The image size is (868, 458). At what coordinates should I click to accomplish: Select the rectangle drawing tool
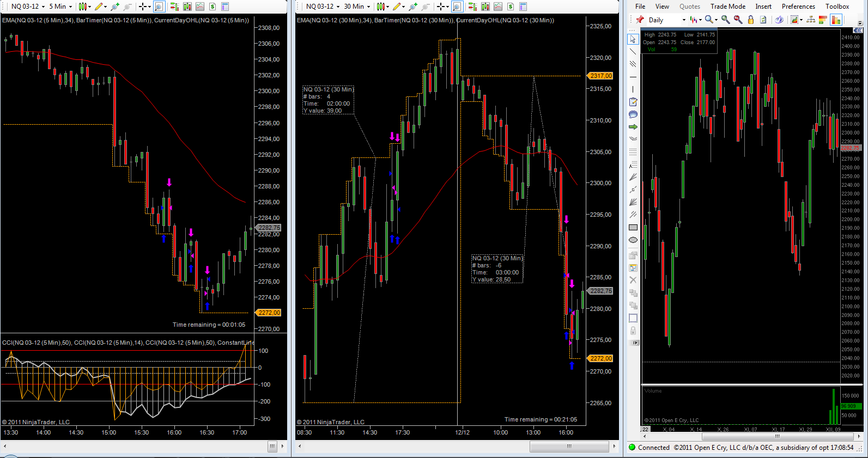pyautogui.click(x=633, y=227)
